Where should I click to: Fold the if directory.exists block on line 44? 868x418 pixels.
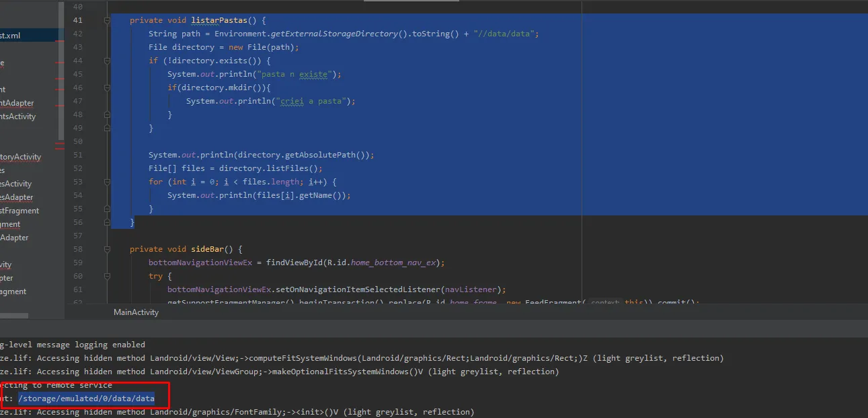(x=107, y=61)
